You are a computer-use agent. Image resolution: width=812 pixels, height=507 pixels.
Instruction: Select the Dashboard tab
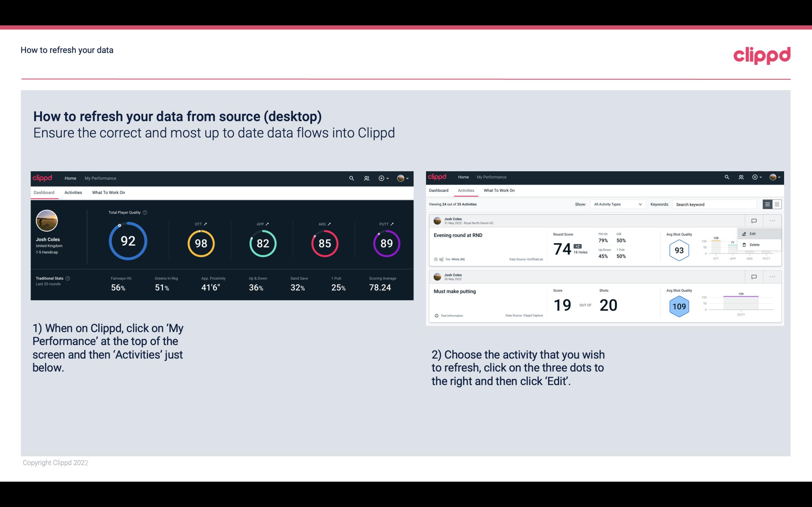[44, 192]
